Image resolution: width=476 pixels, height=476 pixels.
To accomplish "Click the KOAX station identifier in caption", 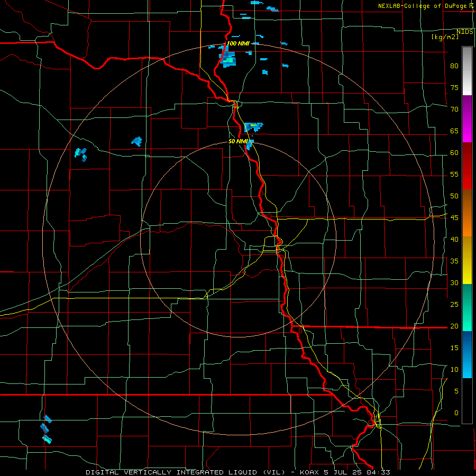I will (x=309, y=472).
